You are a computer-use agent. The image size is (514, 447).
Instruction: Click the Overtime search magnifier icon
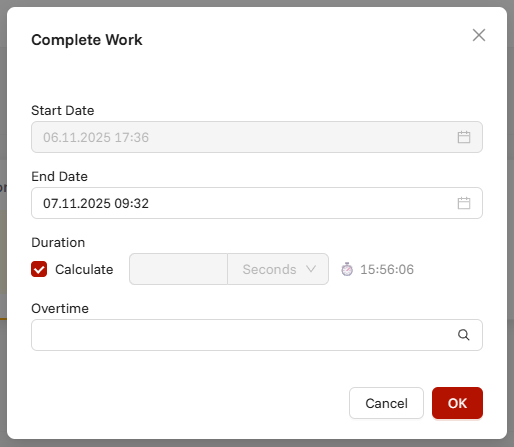click(464, 335)
